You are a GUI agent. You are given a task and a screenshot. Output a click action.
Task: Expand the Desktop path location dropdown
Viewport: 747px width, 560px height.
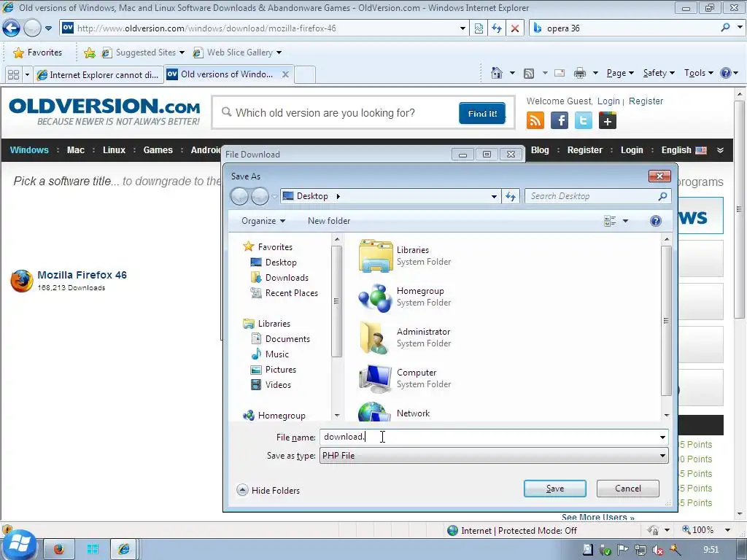[x=494, y=196]
